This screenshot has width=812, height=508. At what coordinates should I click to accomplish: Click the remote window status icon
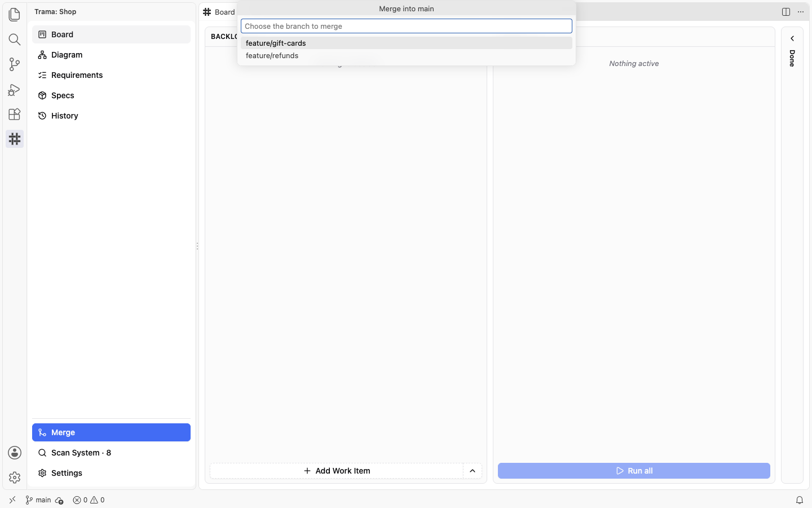click(x=12, y=500)
